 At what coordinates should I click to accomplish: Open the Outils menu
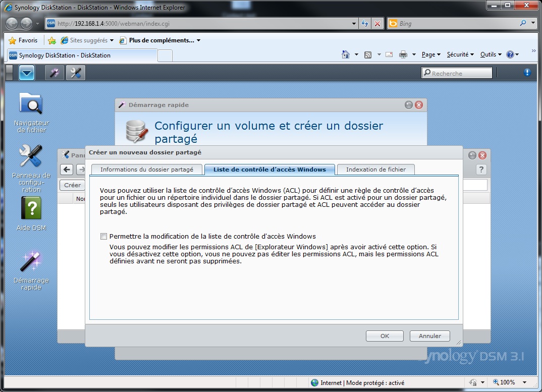491,54
